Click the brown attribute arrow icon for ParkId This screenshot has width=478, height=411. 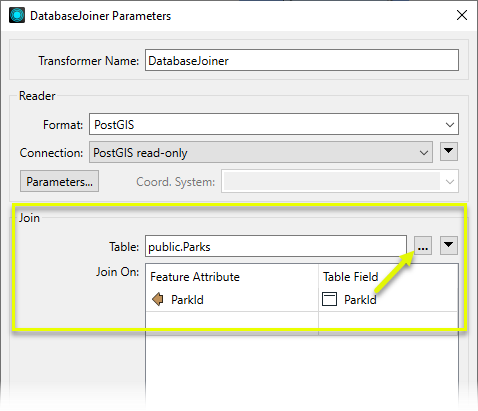click(x=157, y=299)
